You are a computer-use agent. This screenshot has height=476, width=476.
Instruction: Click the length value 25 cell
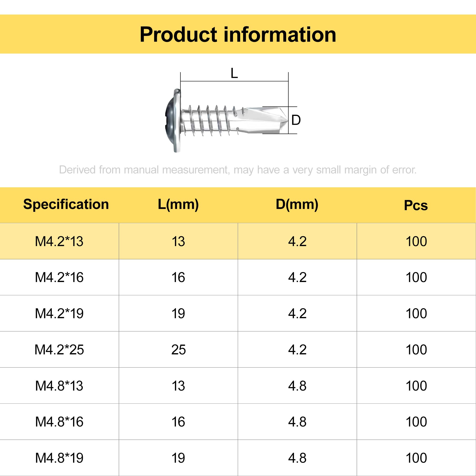click(178, 349)
